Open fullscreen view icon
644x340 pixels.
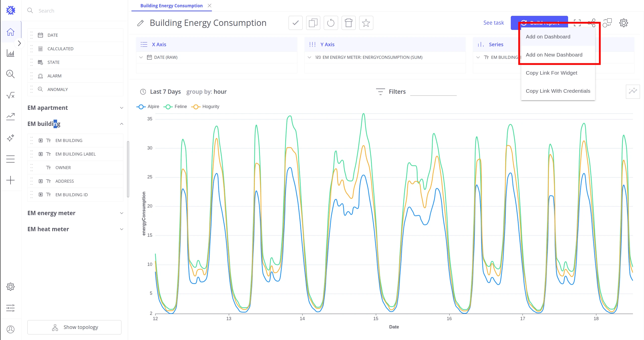tap(577, 23)
